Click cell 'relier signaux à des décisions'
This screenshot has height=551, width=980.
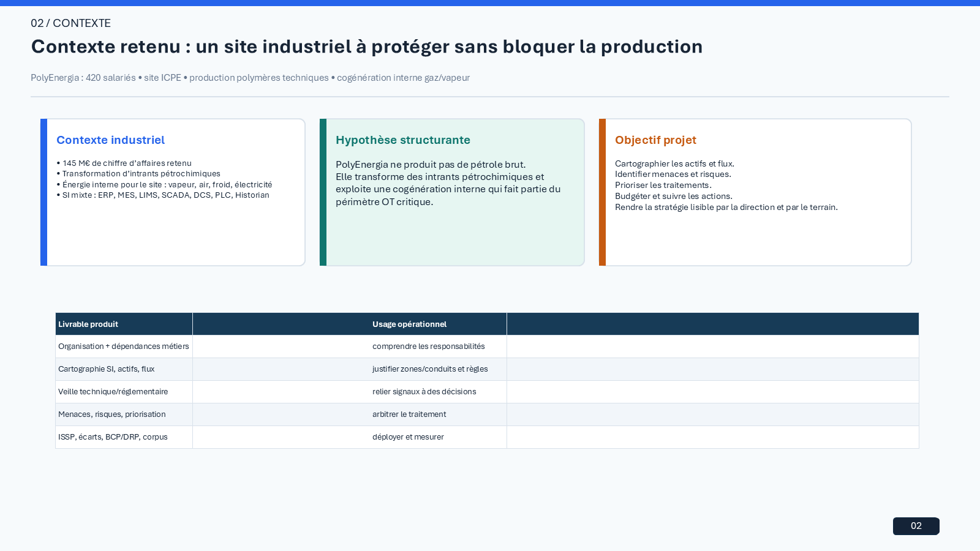tap(424, 392)
